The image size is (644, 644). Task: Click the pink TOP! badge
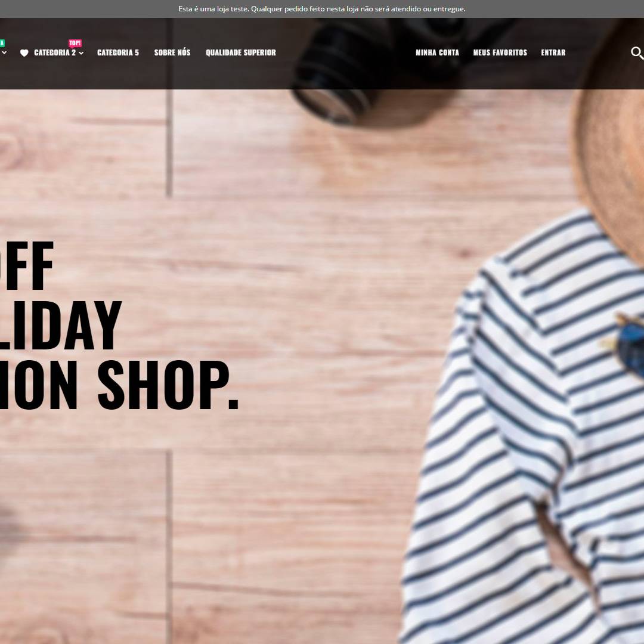click(75, 43)
